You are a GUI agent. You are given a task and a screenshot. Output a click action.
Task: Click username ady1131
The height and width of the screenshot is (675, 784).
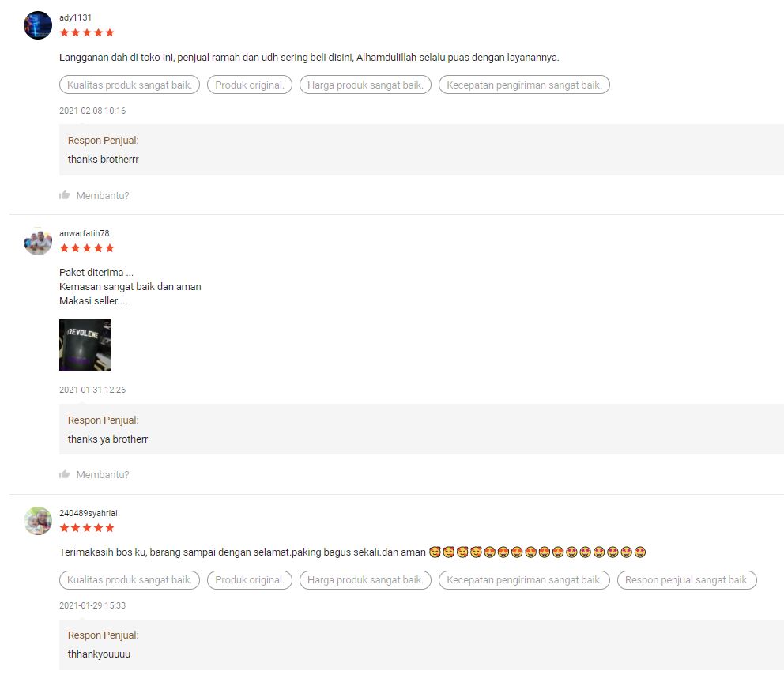pyautogui.click(x=76, y=17)
